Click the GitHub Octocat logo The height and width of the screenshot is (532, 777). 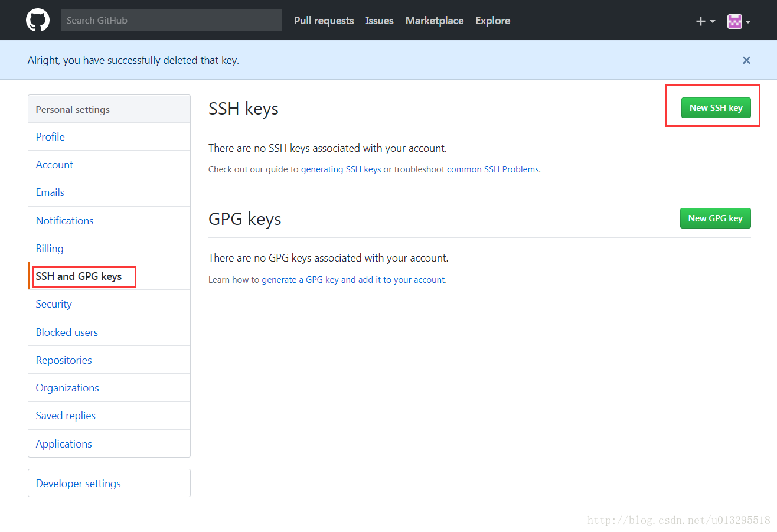tap(38, 20)
